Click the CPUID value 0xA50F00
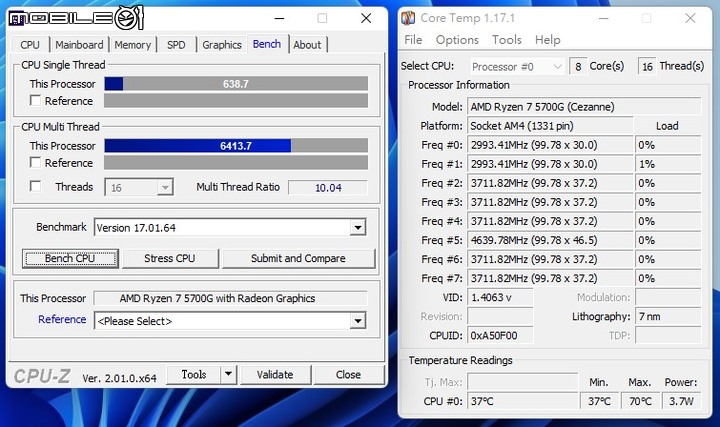 [x=500, y=336]
